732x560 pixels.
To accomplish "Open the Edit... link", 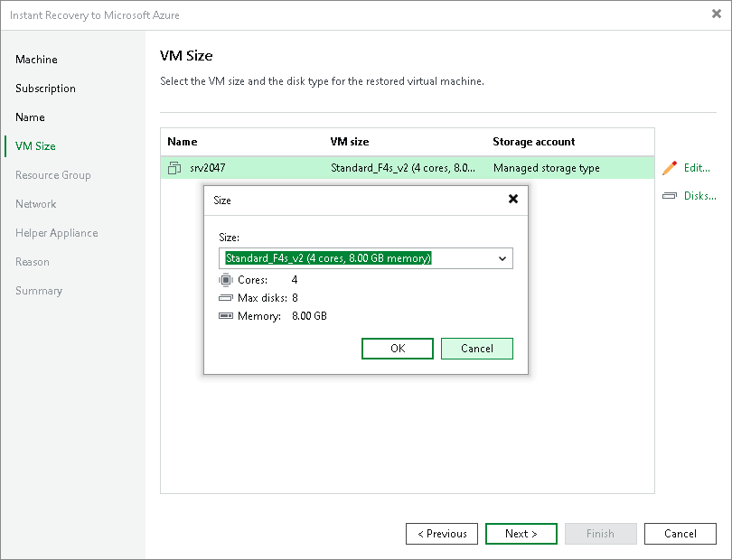I will 697,168.
